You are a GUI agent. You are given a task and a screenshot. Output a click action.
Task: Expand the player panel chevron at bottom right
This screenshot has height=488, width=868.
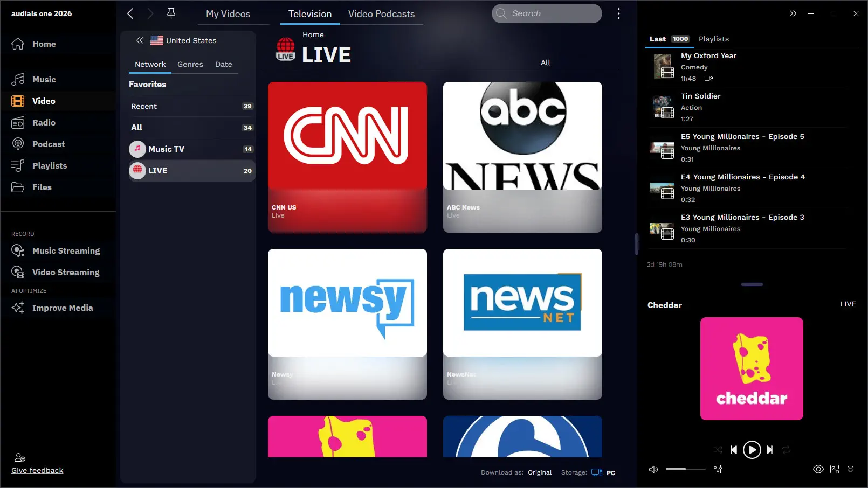[x=850, y=469]
